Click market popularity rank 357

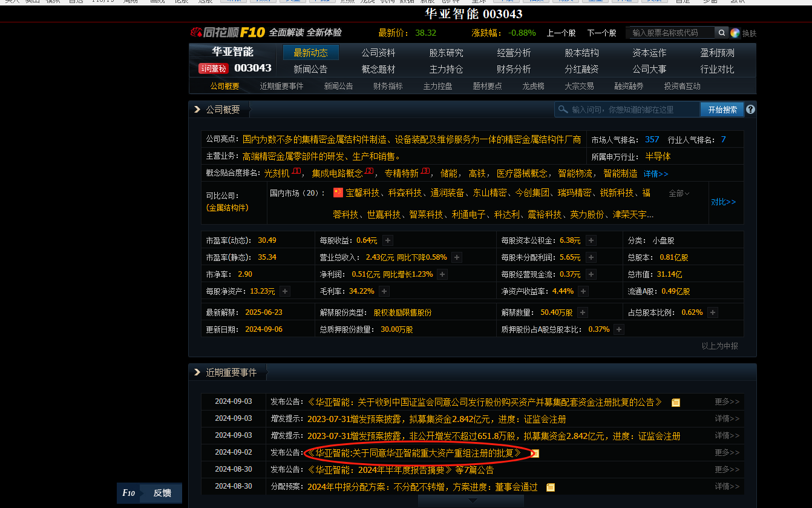pyautogui.click(x=652, y=139)
